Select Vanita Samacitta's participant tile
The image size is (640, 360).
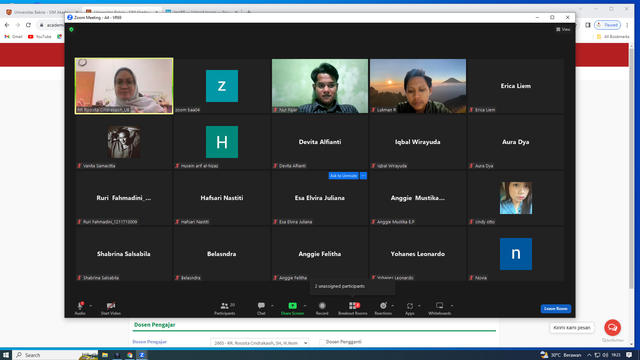(x=124, y=142)
